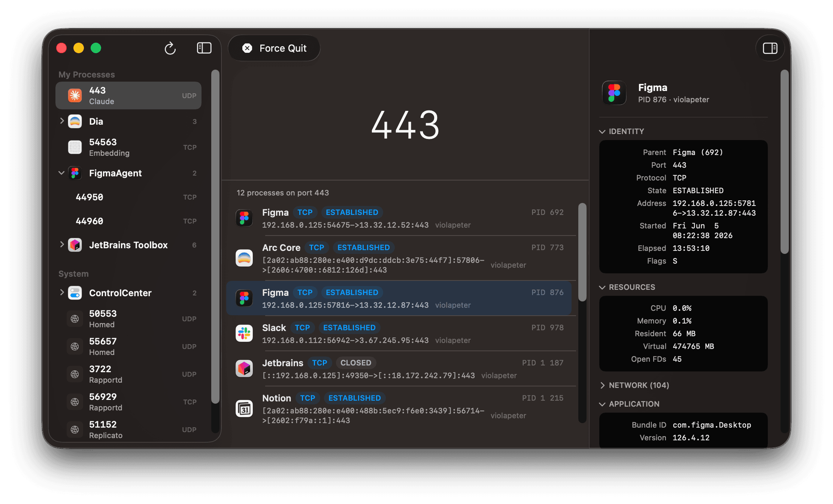
Task: Click the 12 processes on port 443 label
Action: pyautogui.click(x=283, y=193)
